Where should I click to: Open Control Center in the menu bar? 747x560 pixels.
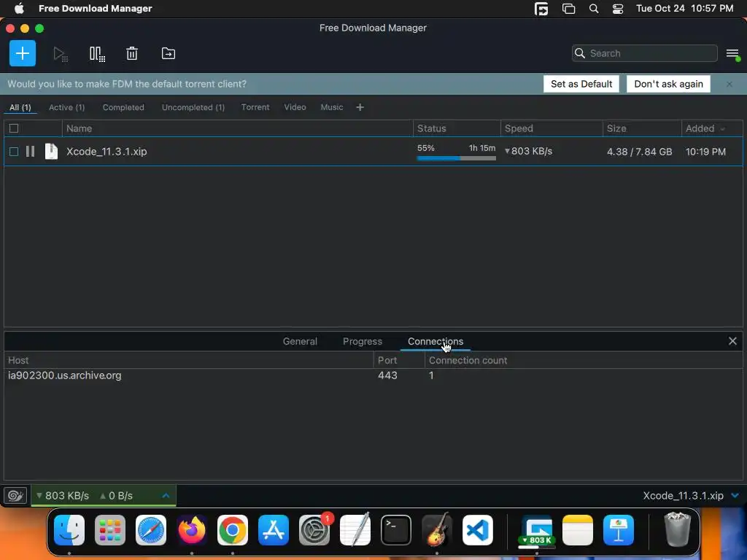tap(618, 9)
